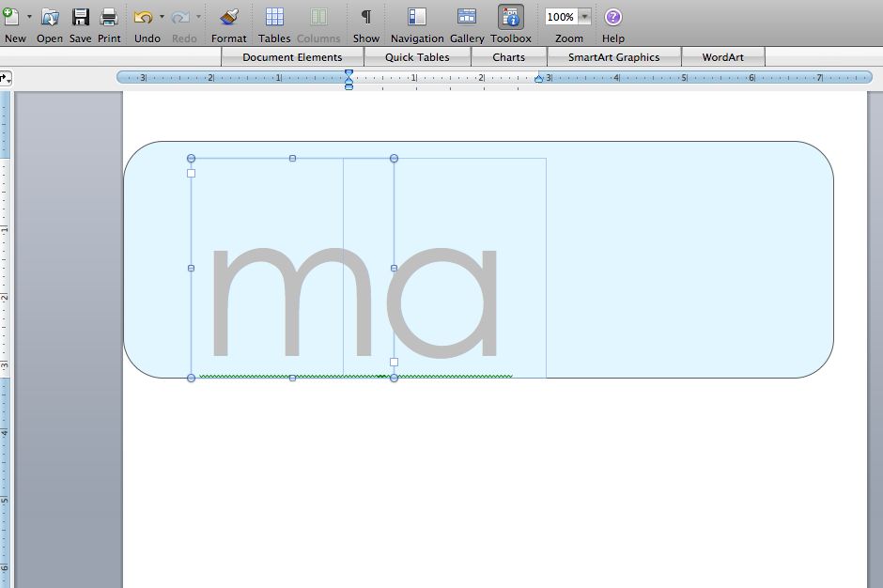Expand the New document dropdown arrow

point(31,16)
